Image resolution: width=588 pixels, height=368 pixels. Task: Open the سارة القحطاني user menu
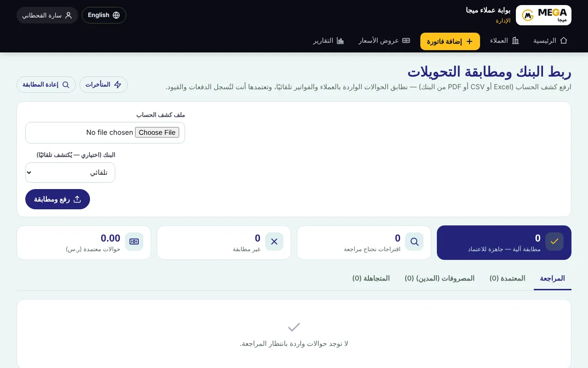coord(47,15)
